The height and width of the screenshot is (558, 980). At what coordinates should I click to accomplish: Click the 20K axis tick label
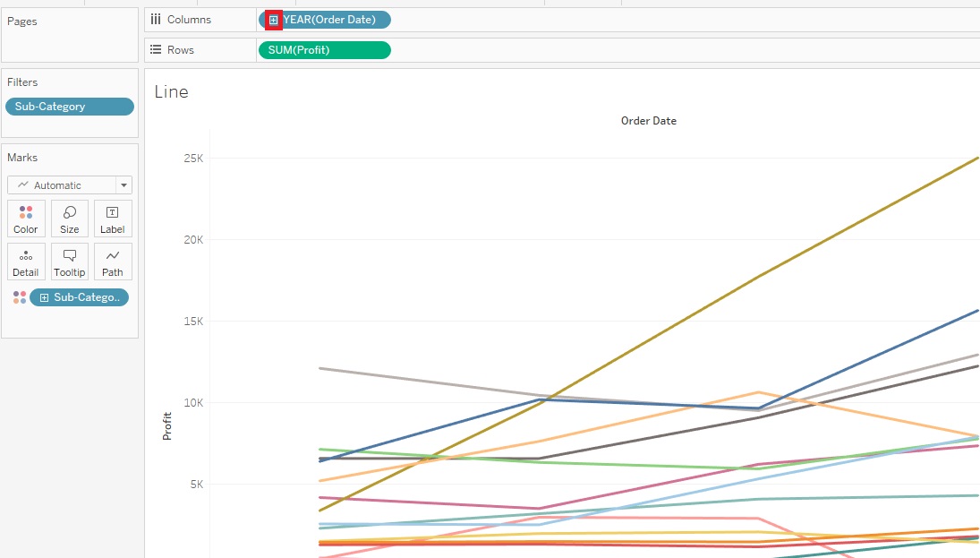pos(193,239)
